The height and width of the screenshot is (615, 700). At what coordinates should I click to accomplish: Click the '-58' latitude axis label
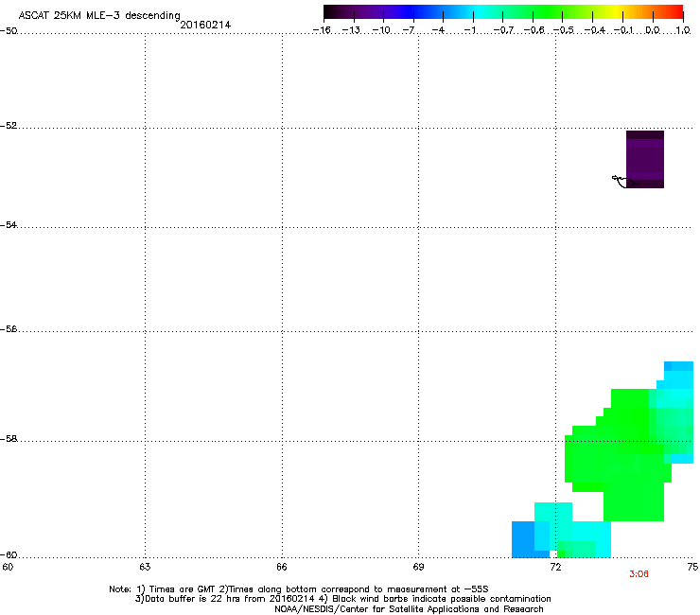coord(9,439)
